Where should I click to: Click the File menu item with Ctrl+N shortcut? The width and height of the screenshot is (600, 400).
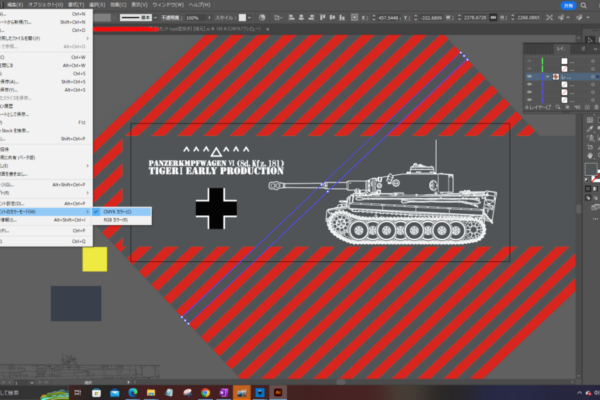coord(46,14)
